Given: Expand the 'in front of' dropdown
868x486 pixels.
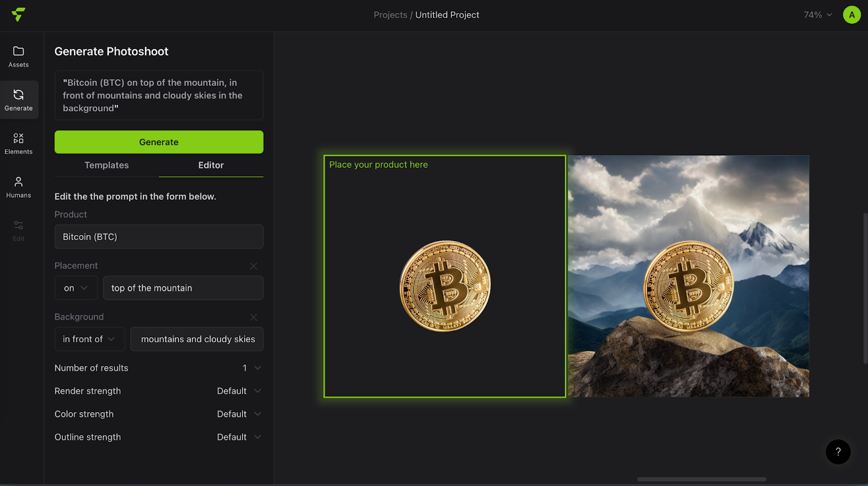Looking at the screenshot, I should [90, 339].
